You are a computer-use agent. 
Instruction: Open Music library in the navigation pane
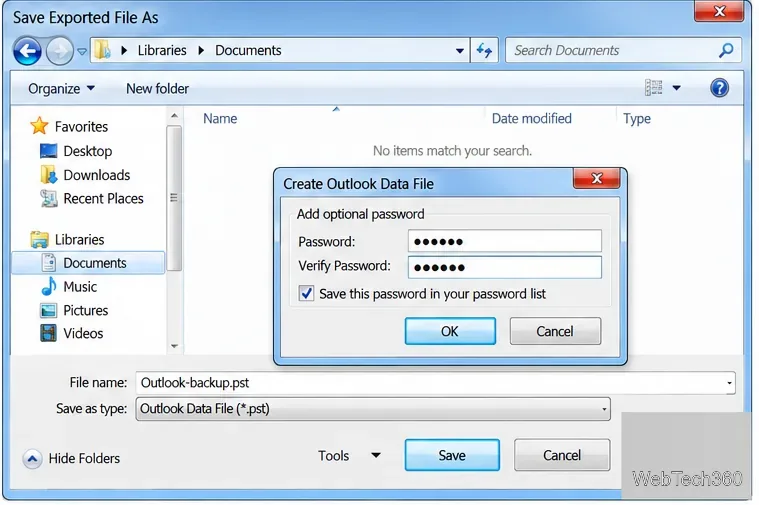[69, 287]
